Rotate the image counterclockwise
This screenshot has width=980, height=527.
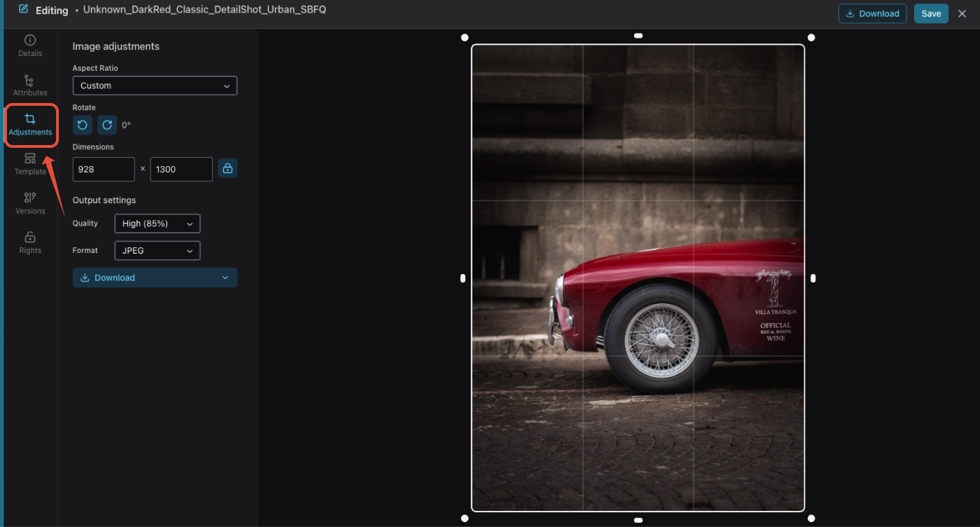pyautogui.click(x=83, y=125)
